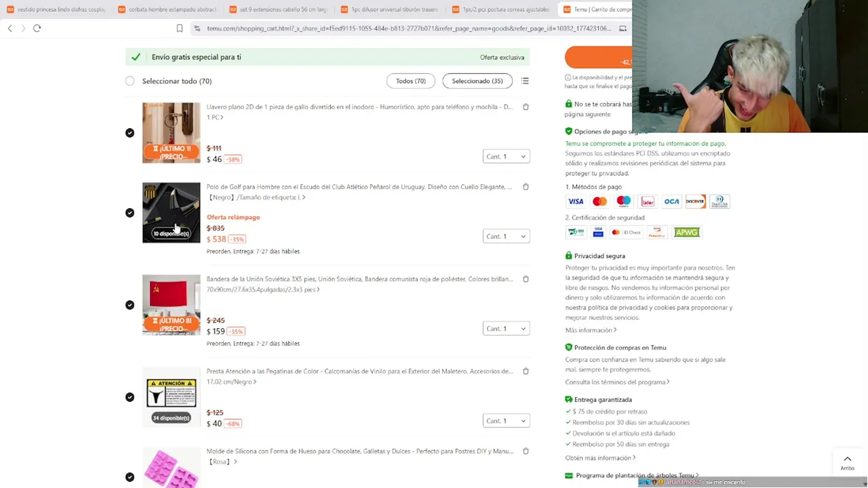868x488 pixels.
Task: Open quantity dropdown for Polo de Golf
Action: click(x=506, y=237)
